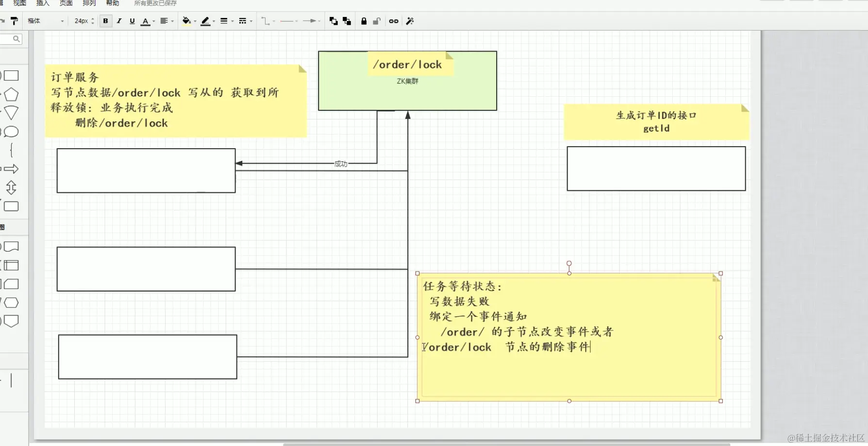Click the format painter brush icon
This screenshot has width=868, height=446.
tap(14, 21)
